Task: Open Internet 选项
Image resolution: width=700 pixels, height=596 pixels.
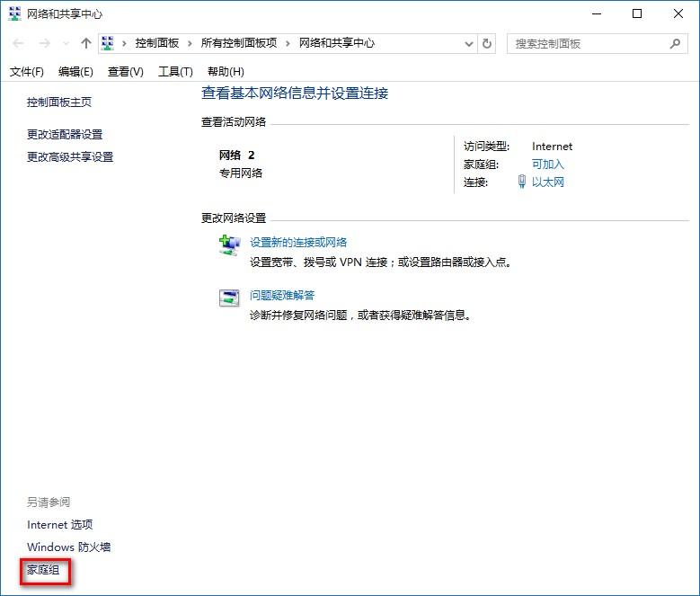Action: (x=60, y=525)
